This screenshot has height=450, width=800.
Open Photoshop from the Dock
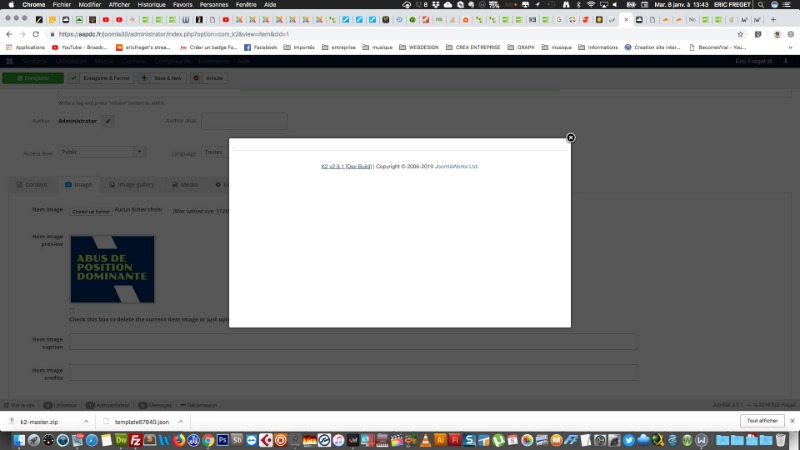point(222,440)
